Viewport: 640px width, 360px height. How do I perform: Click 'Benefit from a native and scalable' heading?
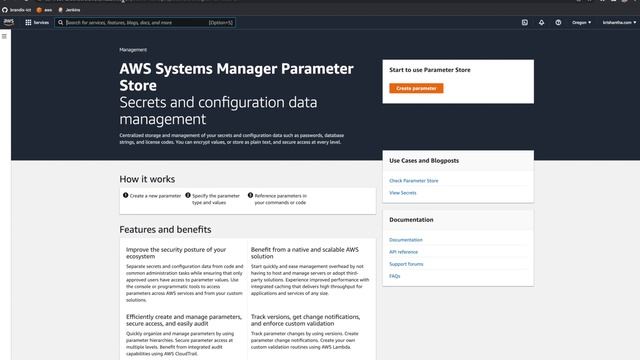pyautogui.click(x=304, y=253)
